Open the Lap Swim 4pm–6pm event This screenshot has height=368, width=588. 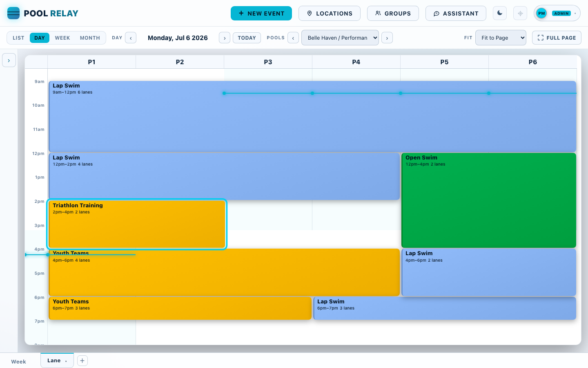(x=489, y=272)
